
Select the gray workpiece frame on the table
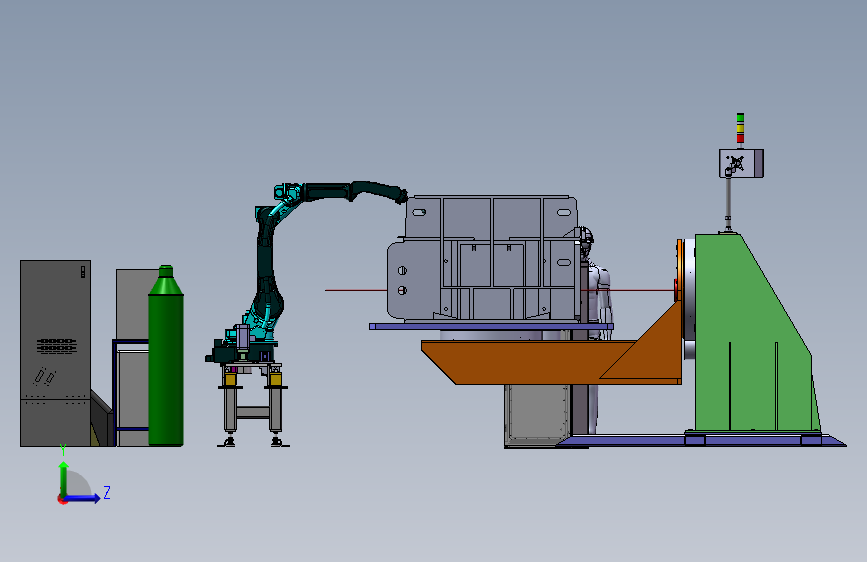(x=481, y=259)
